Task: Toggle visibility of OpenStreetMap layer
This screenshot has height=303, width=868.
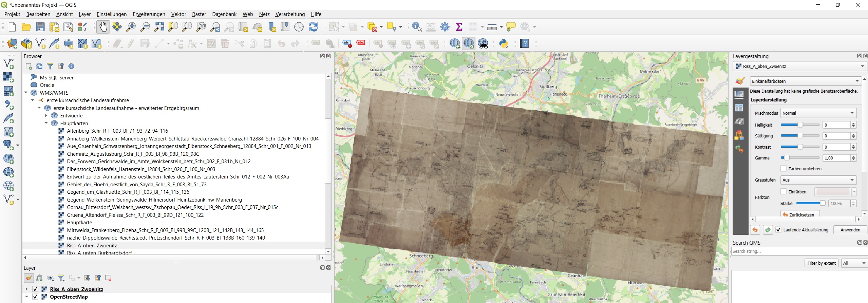Action: [x=35, y=297]
